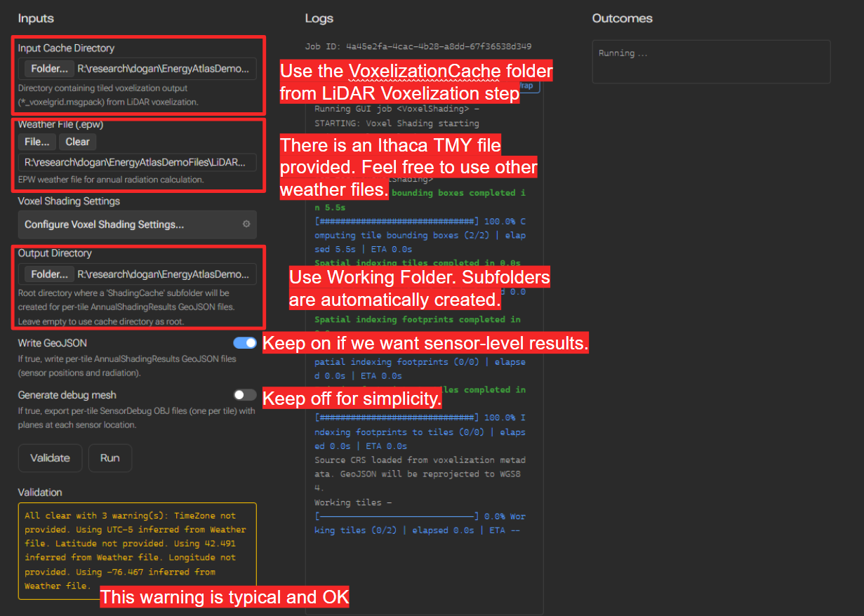Image resolution: width=864 pixels, height=616 pixels.
Task: Enable Generate debug mesh toggle
Action: (x=245, y=395)
